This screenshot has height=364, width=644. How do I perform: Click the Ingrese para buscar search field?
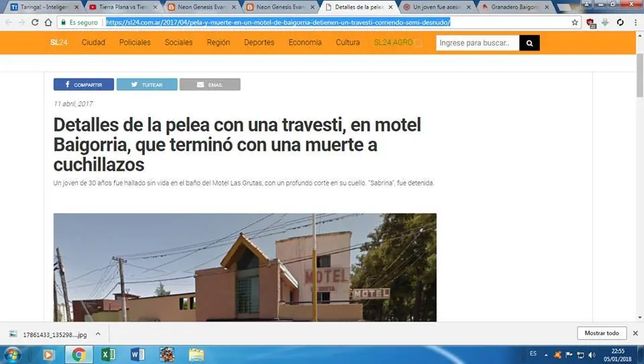pyautogui.click(x=478, y=43)
